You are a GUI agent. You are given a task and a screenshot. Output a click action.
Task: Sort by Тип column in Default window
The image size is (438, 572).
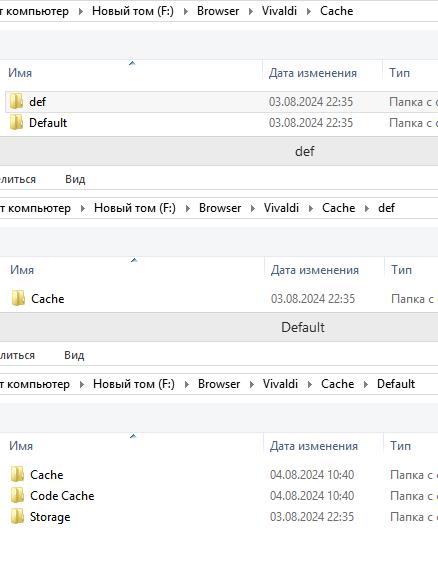tap(400, 445)
